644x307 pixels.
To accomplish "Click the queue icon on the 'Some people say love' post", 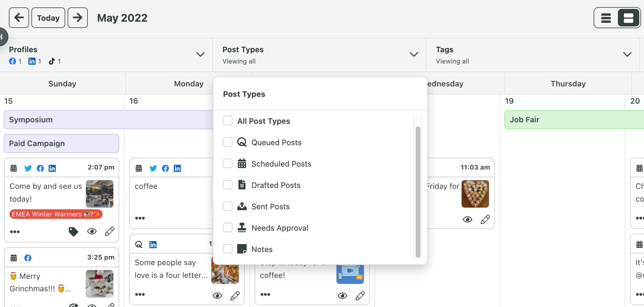I will pos(139,244).
